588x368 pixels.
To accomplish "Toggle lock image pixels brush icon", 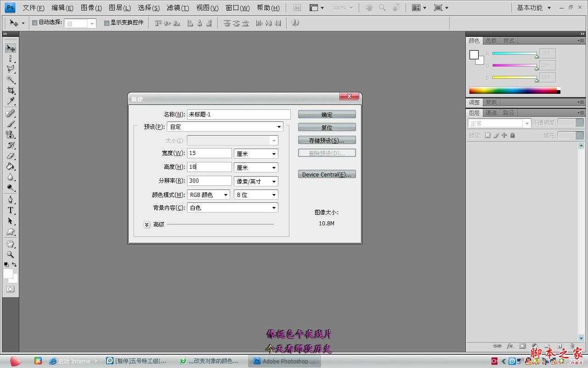I will (496, 135).
